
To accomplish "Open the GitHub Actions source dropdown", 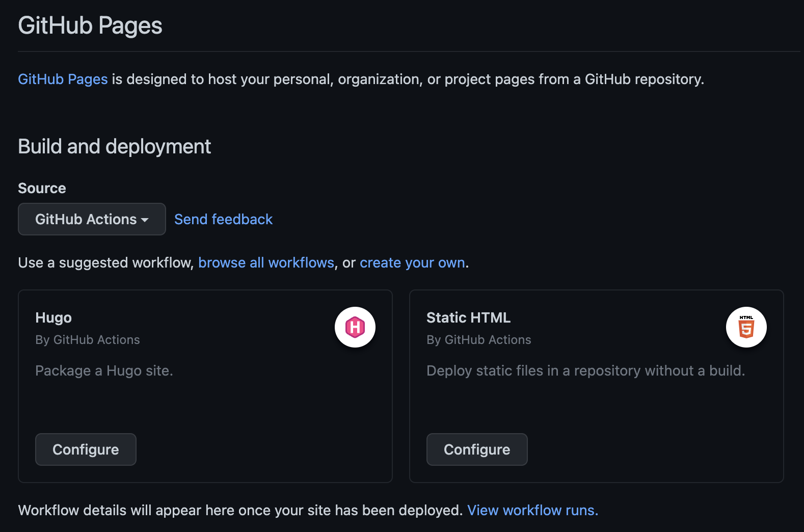I will [x=92, y=219].
